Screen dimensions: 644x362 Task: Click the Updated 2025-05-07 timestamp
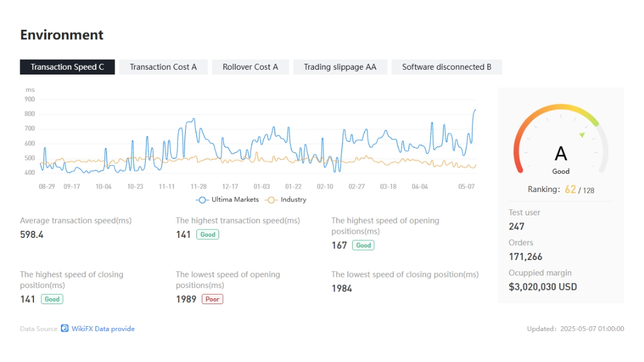pos(575,329)
